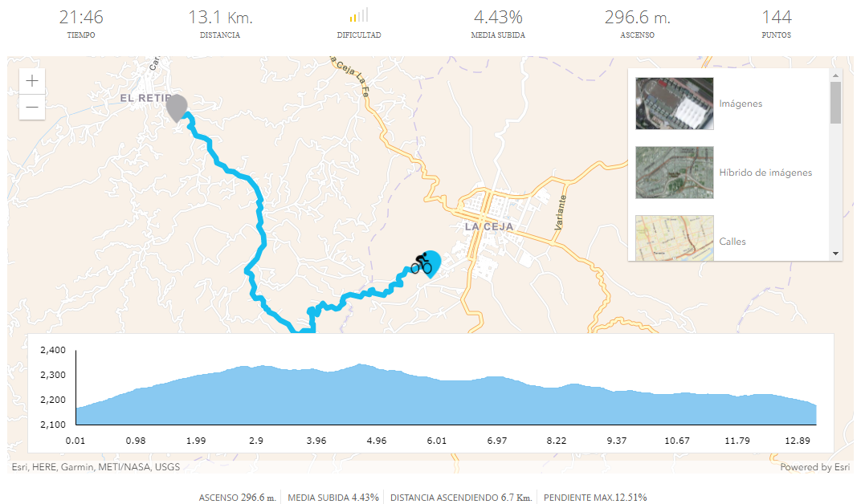Choose the Imágenes basemap label

point(741,104)
